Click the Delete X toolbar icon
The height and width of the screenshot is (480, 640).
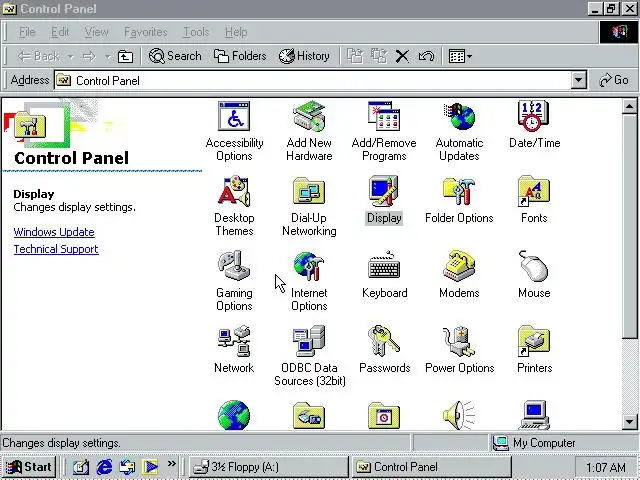402,56
